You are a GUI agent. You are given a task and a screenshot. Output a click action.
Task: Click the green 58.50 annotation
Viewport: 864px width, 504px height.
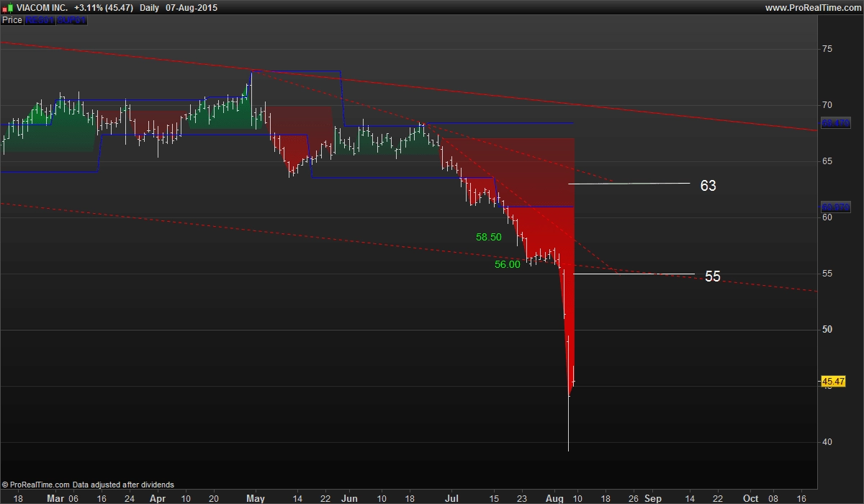coord(489,237)
